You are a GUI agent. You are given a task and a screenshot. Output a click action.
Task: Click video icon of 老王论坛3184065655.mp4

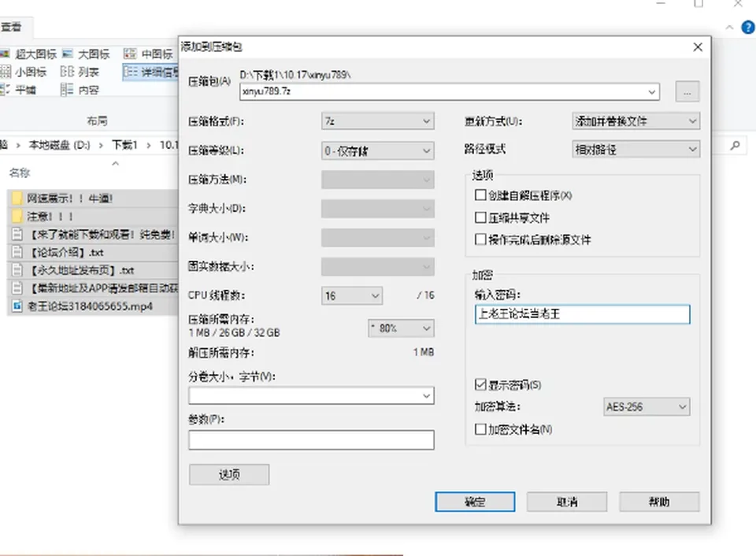pos(17,306)
